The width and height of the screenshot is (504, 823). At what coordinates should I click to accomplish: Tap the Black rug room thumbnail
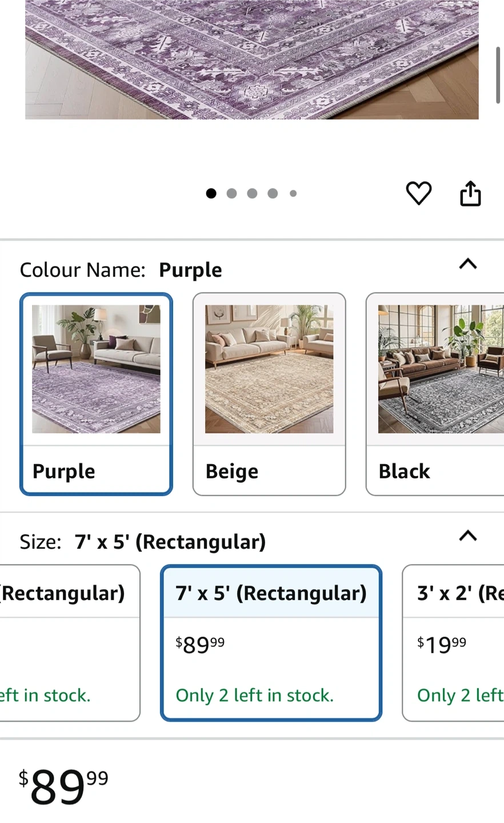coord(441,369)
